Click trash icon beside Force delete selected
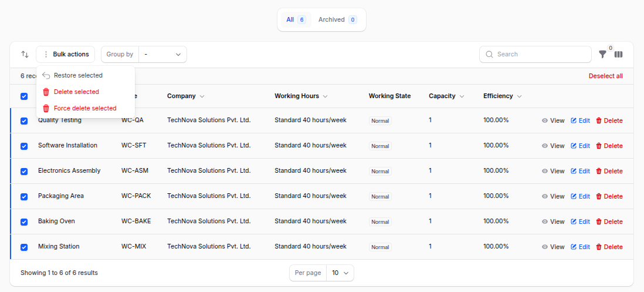644x292 pixels. pos(46,108)
